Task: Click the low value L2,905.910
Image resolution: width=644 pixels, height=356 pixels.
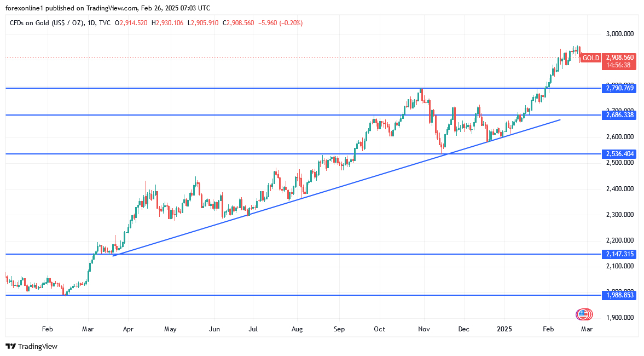Action: [x=203, y=23]
